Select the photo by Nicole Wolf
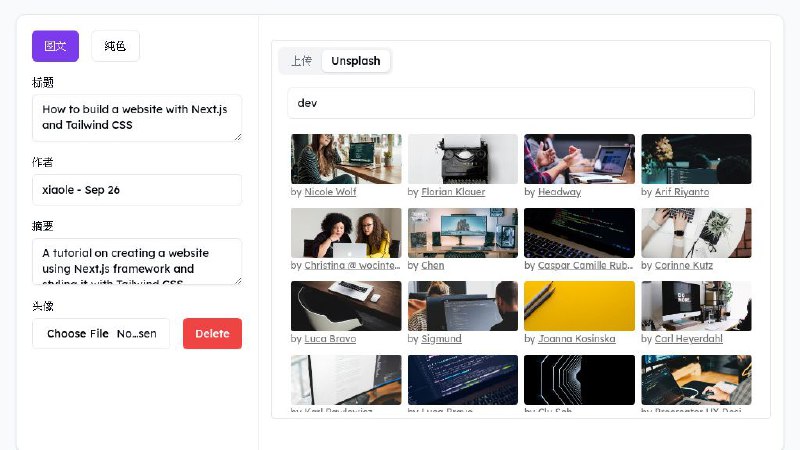Screen dimensions: 800x450 tap(346, 159)
